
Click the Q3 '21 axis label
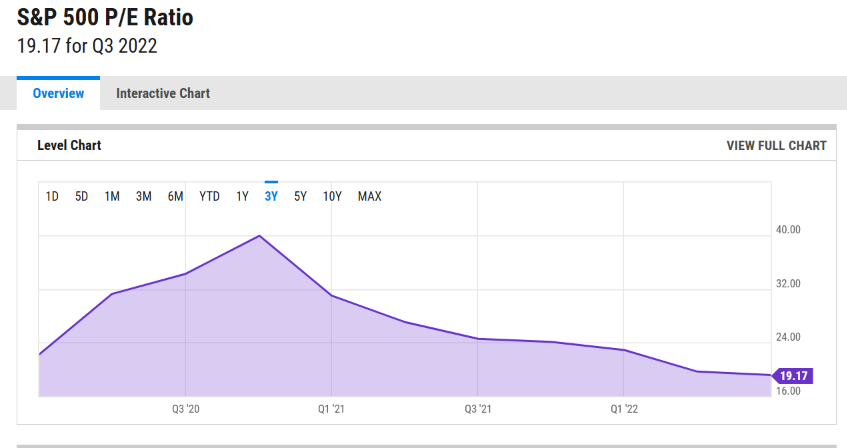pos(478,409)
